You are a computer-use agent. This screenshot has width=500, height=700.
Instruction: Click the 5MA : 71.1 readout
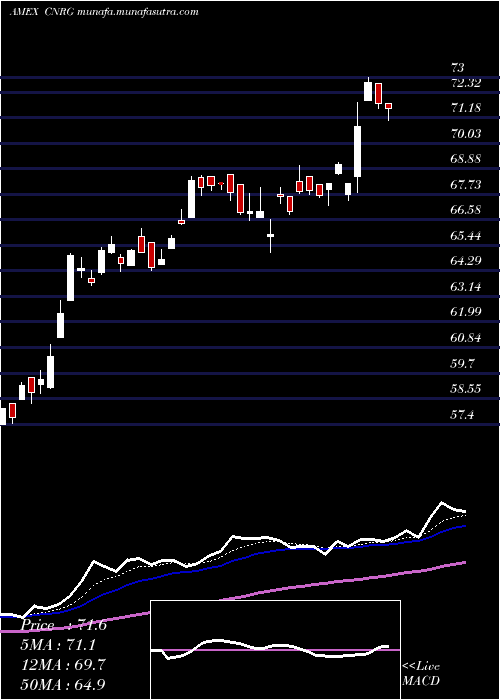pos(58,645)
